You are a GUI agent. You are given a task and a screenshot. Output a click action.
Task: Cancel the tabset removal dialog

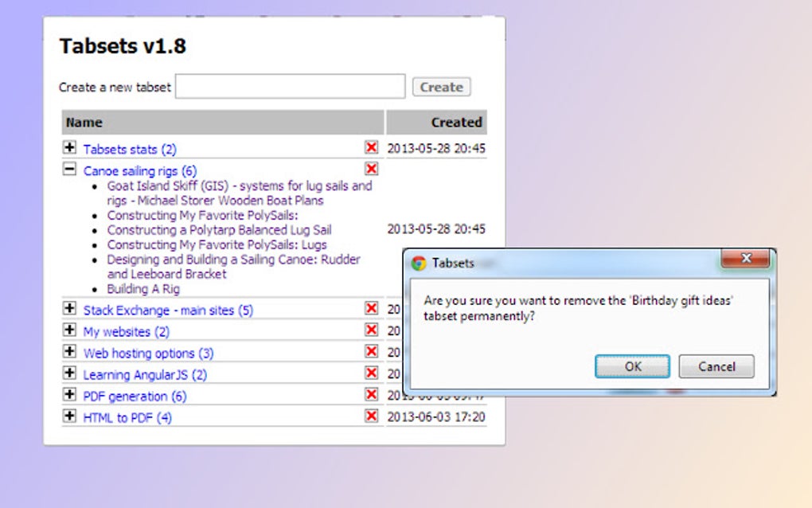click(716, 366)
